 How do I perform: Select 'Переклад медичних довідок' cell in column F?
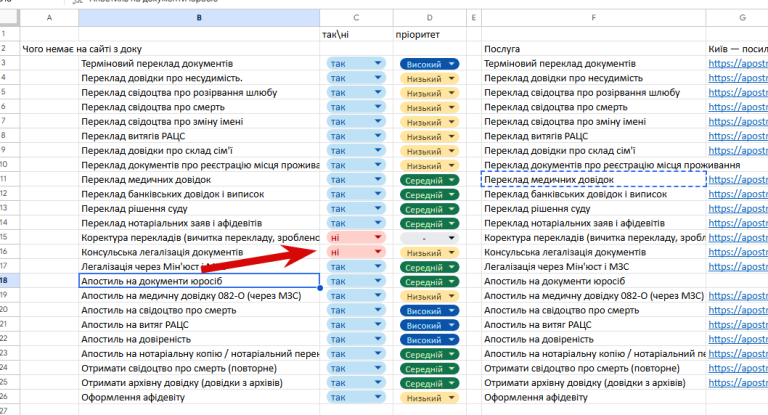(594, 180)
